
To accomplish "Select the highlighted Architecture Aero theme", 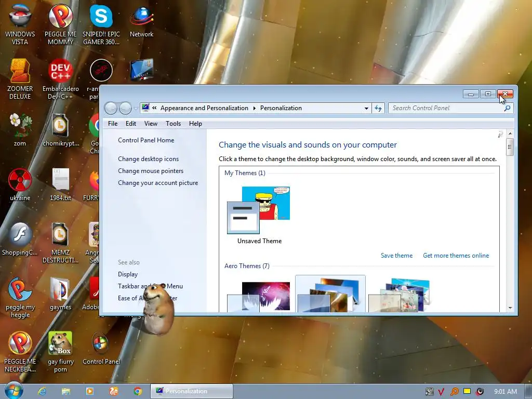I will 330,294.
